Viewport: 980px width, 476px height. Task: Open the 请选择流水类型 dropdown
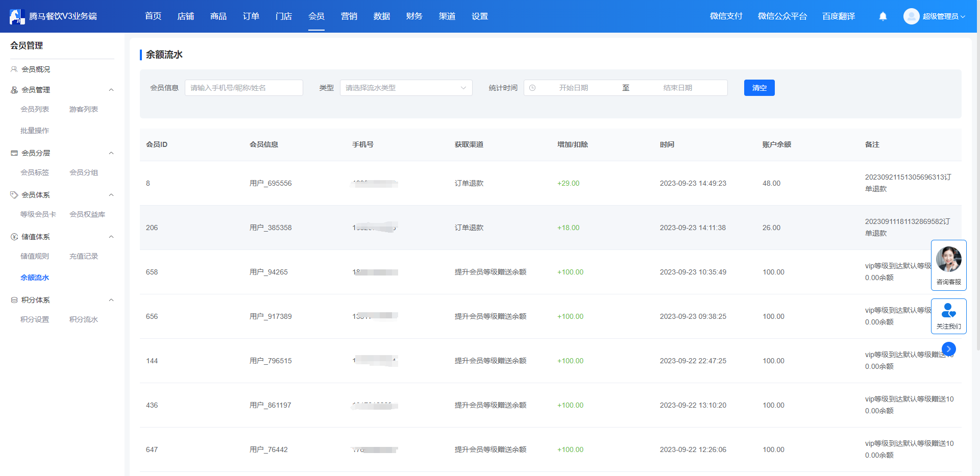click(x=406, y=88)
